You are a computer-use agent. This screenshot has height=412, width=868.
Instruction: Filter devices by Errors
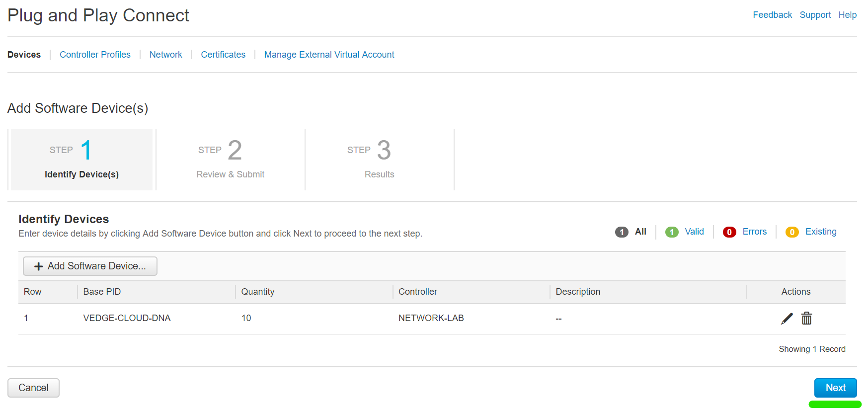pos(754,232)
